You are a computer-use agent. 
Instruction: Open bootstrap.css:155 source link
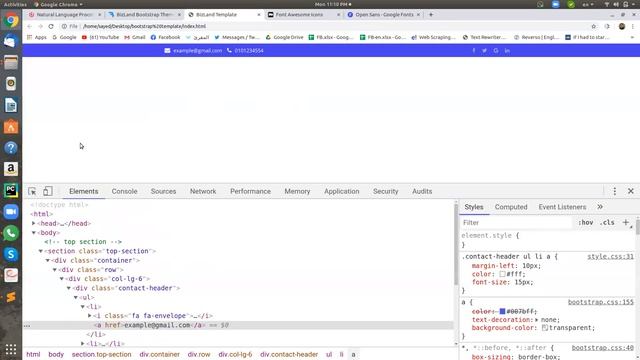[600, 302]
